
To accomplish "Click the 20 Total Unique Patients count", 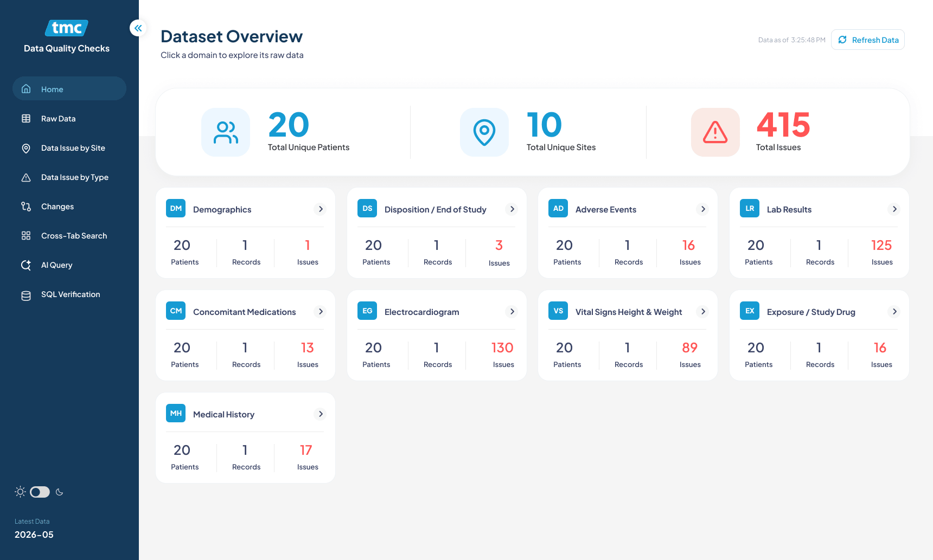I will pyautogui.click(x=289, y=125).
